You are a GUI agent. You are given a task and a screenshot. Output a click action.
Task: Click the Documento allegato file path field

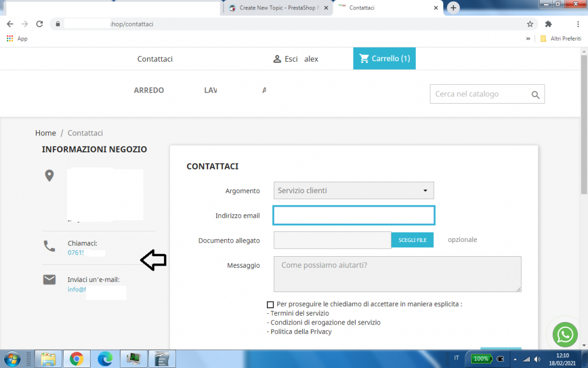click(332, 240)
